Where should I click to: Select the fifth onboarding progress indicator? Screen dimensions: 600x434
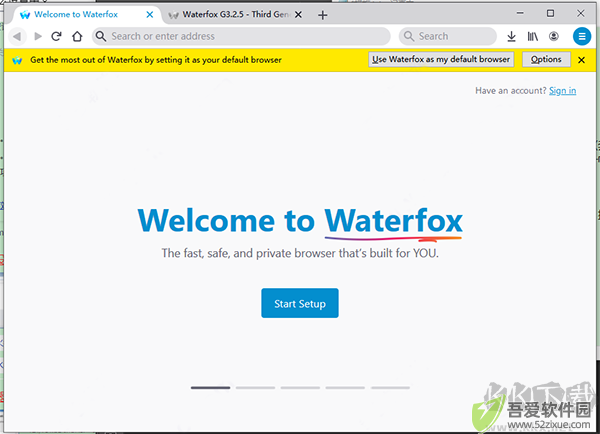click(390, 388)
